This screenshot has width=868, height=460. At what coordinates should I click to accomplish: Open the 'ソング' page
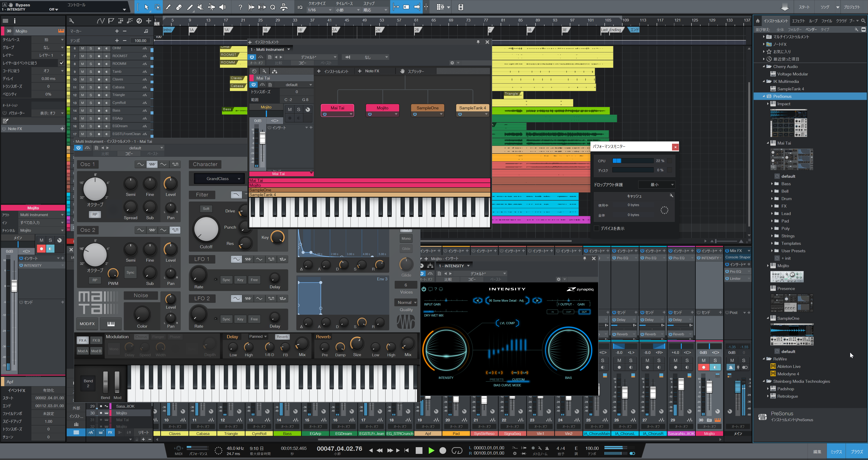click(825, 7)
